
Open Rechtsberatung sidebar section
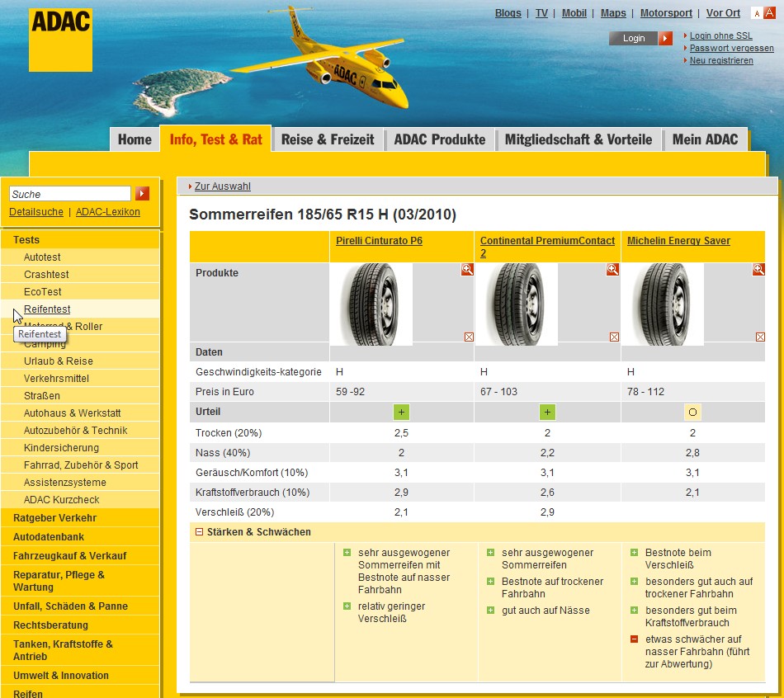80,625
